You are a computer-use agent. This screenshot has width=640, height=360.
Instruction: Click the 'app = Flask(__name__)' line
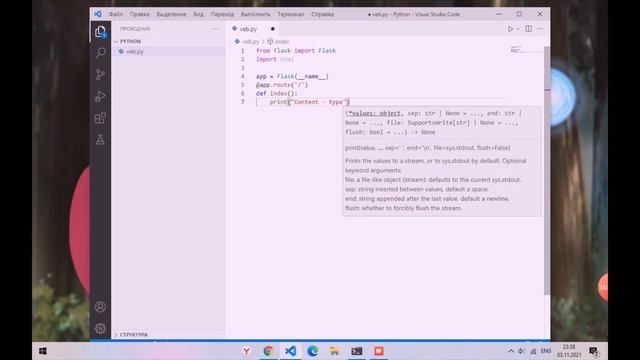pos(292,76)
